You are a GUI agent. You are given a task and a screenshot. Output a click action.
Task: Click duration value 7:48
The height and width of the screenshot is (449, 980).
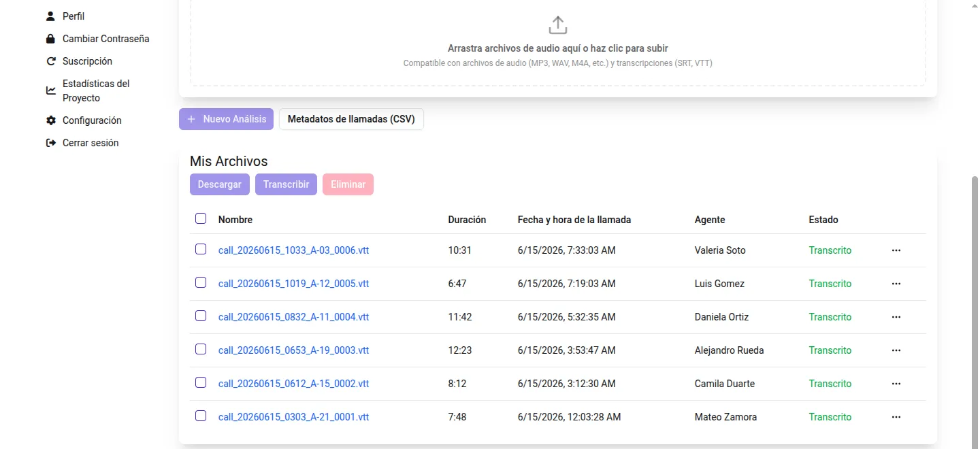457,417
